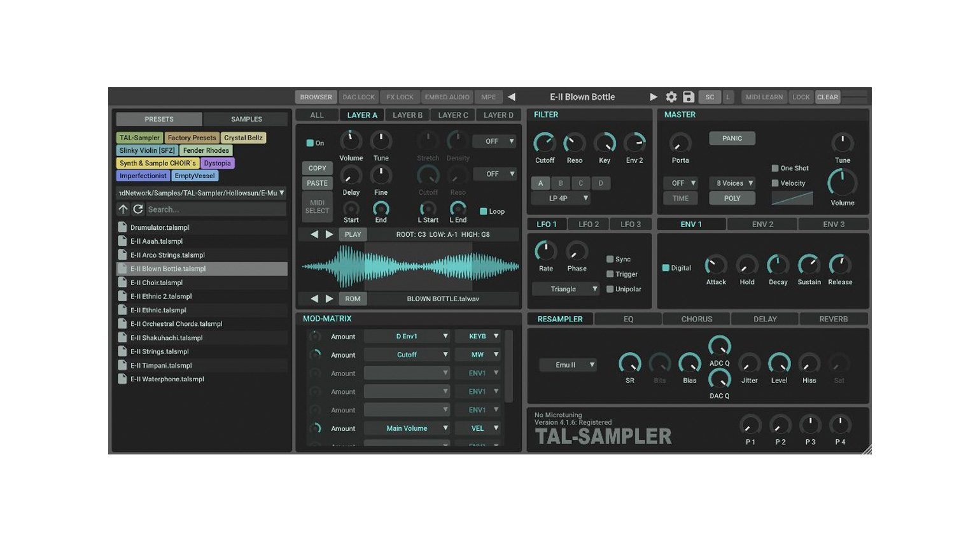Open the 8 Voices dropdown

732,183
